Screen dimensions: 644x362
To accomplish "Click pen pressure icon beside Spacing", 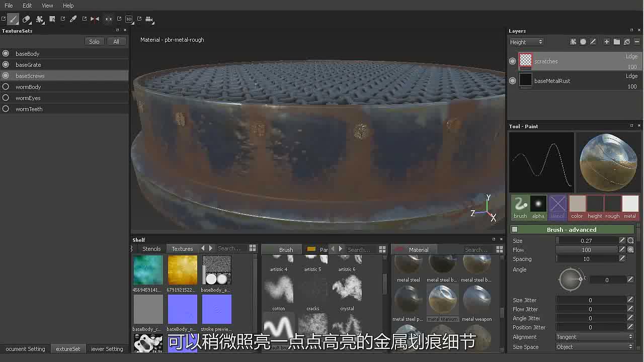I will (622, 259).
